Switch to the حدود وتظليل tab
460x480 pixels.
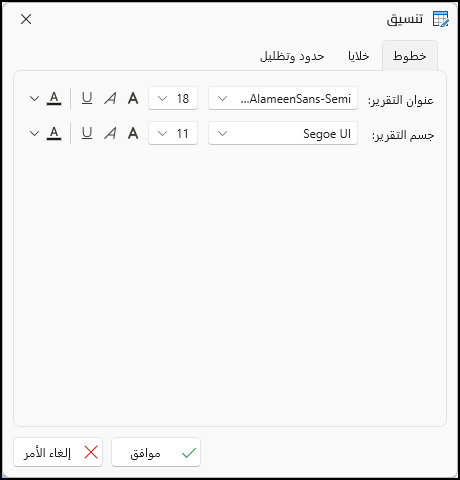292,56
